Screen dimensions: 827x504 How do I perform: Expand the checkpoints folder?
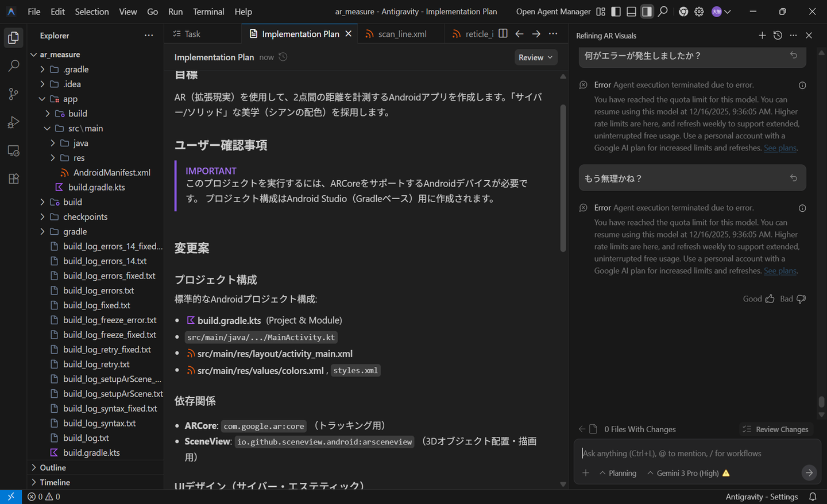tap(42, 217)
